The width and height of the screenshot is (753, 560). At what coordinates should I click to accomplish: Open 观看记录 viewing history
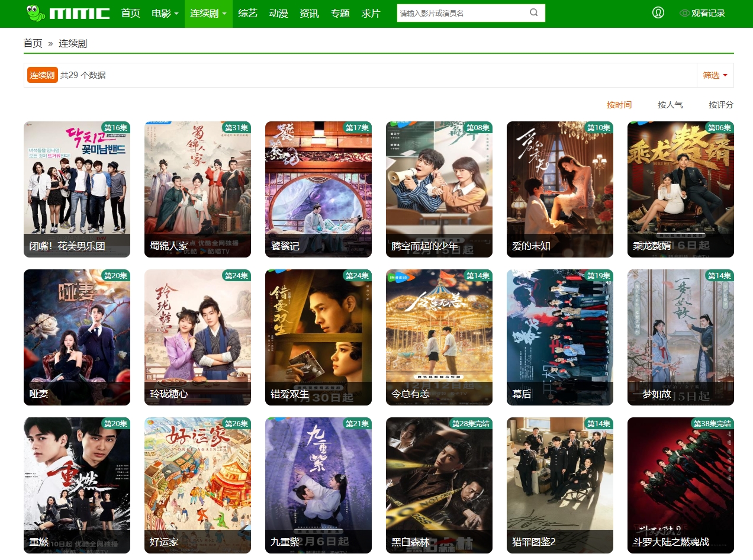click(x=703, y=13)
